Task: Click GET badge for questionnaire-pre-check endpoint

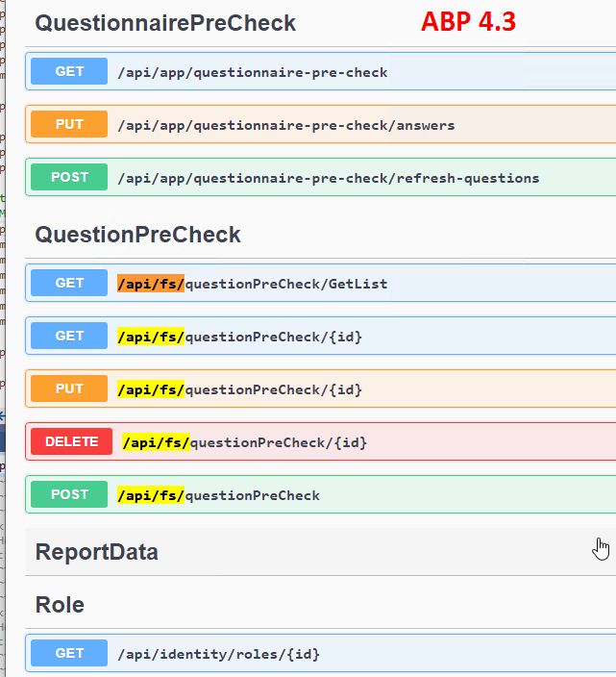Action: [x=69, y=72]
